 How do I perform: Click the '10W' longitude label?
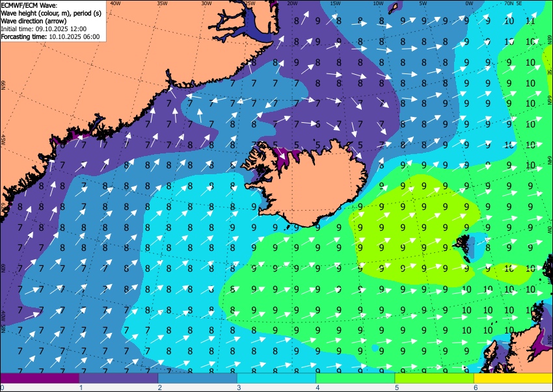pyautogui.click(x=378, y=3)
